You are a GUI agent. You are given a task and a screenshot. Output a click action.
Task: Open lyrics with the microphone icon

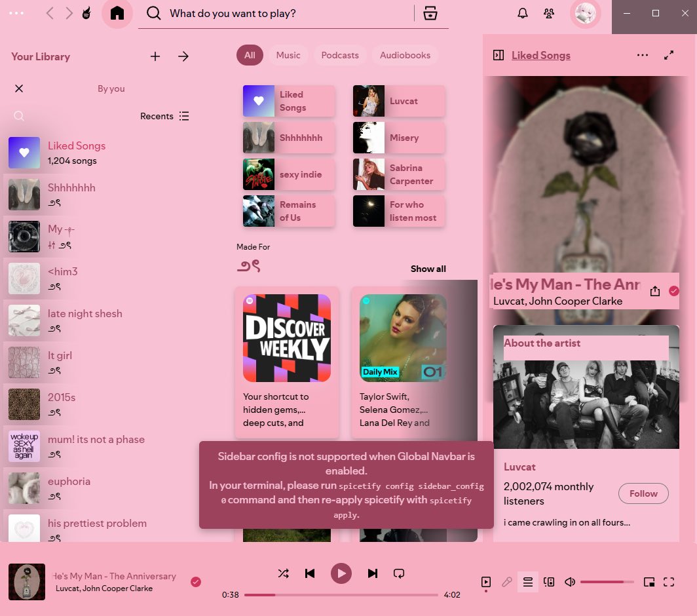pyautogui.click(x=507, y=581)
